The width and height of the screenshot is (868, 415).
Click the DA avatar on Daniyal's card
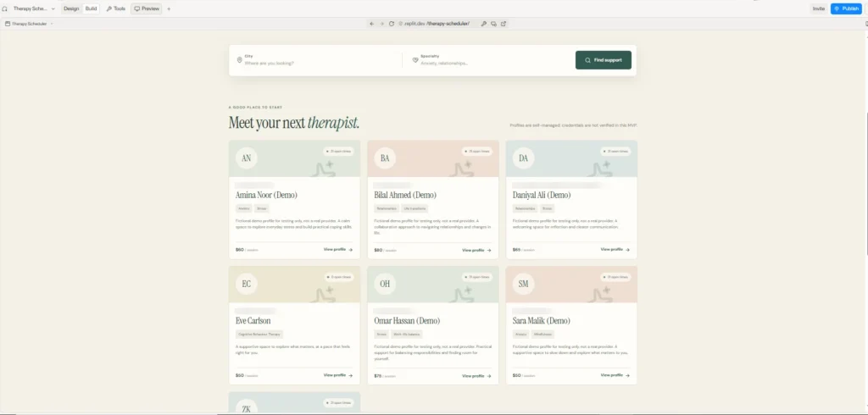point(523,158)
